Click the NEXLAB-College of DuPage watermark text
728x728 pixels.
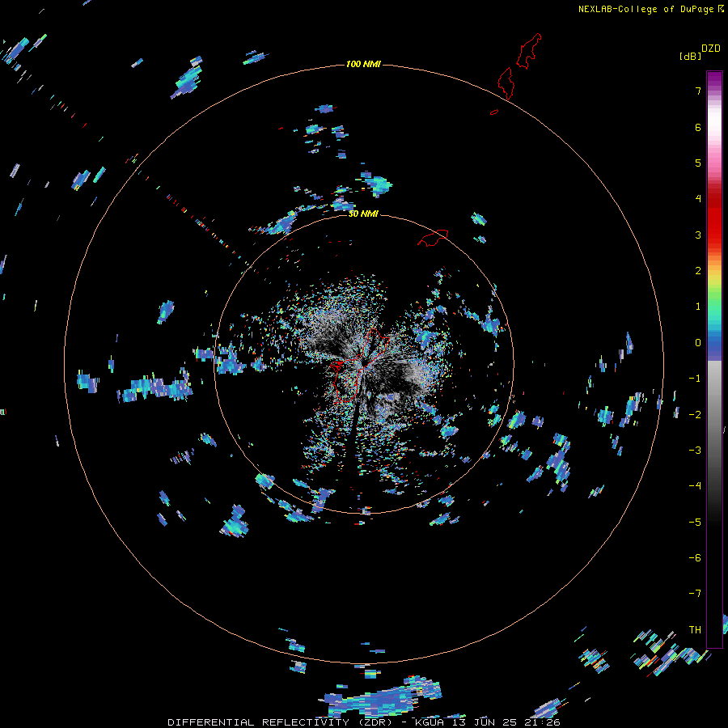click(647, 9)
